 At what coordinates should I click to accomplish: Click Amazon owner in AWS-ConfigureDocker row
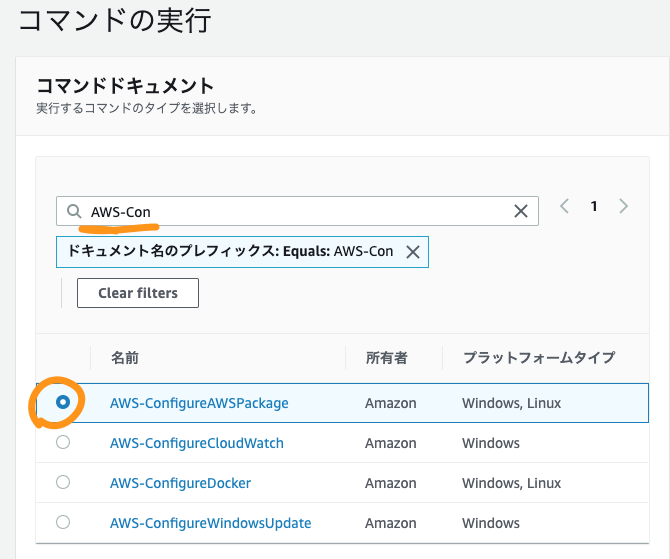point(391,483)
